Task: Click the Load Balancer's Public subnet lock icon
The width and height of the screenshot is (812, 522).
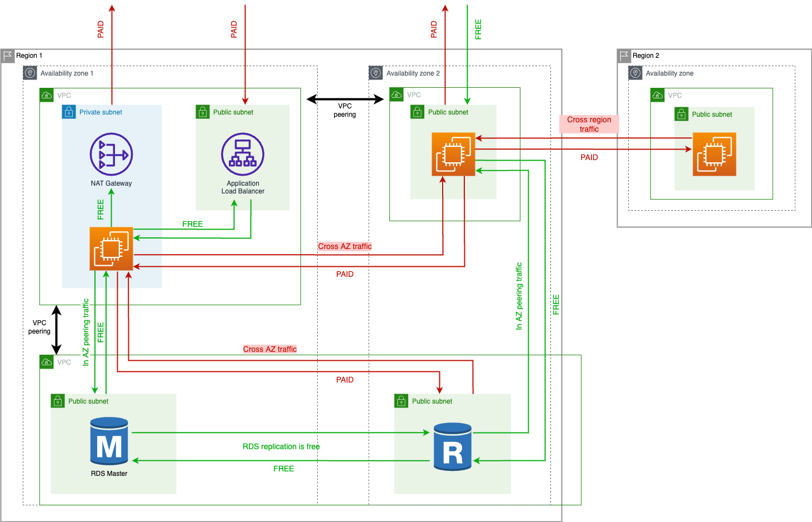Action: tap(203, 112)
